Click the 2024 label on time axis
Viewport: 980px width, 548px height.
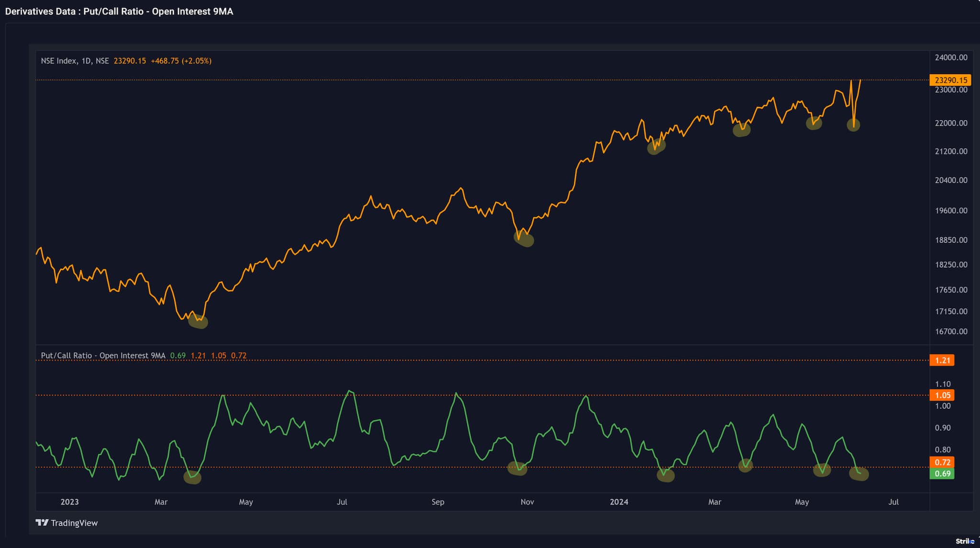[x=619, y=502]
